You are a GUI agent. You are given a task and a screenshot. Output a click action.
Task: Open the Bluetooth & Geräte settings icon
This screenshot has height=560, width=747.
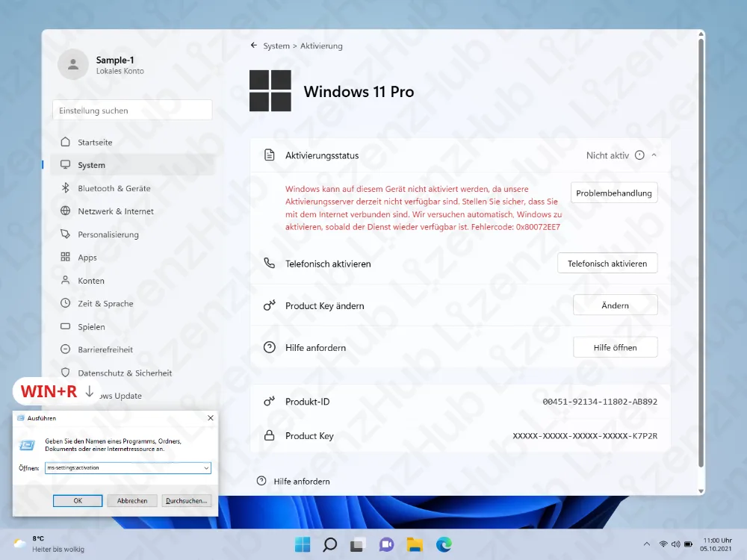(x=66, y=188)
